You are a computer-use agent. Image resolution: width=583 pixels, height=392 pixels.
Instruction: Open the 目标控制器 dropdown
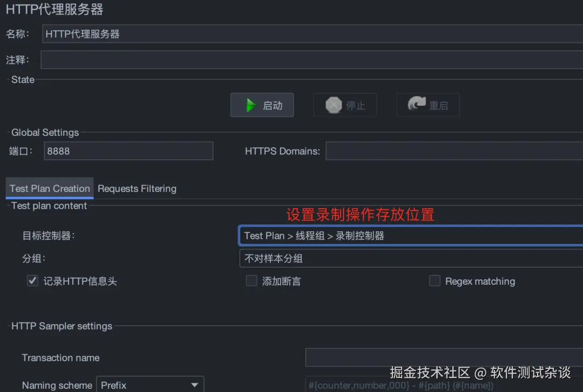pyautogui.click(x=411, y=236)
